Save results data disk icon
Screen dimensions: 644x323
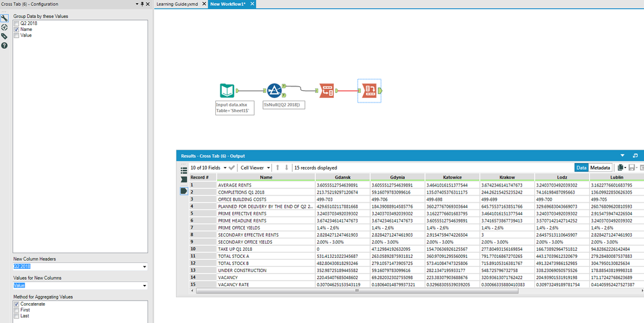click(631, 168)
